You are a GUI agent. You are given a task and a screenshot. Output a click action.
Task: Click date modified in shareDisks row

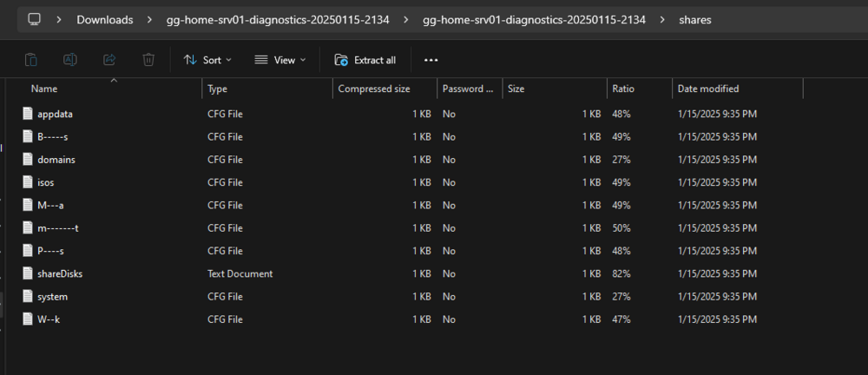717,273
